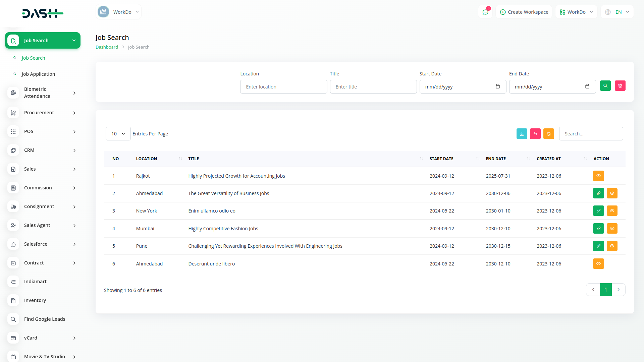
Task: Click the orange reload table icon
Action: pos(548,134)
